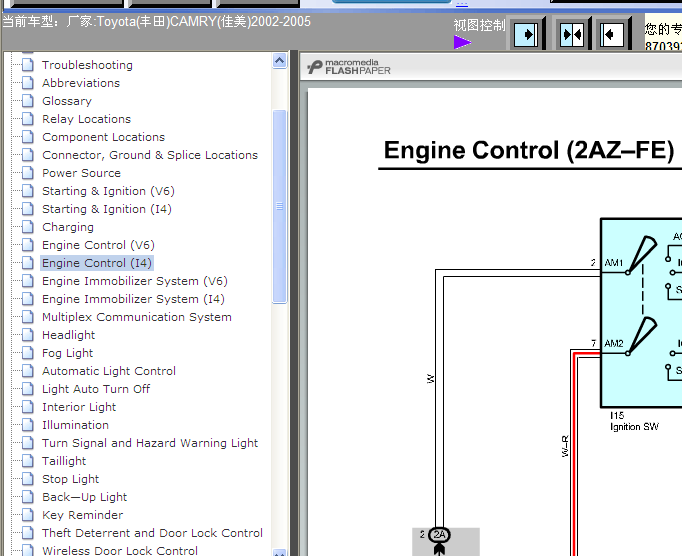This screenshot has height=556, width=682.
Task: Click the page icon beside Automatic Light Control
Action: pyautogui.click(x=28, y=371)
